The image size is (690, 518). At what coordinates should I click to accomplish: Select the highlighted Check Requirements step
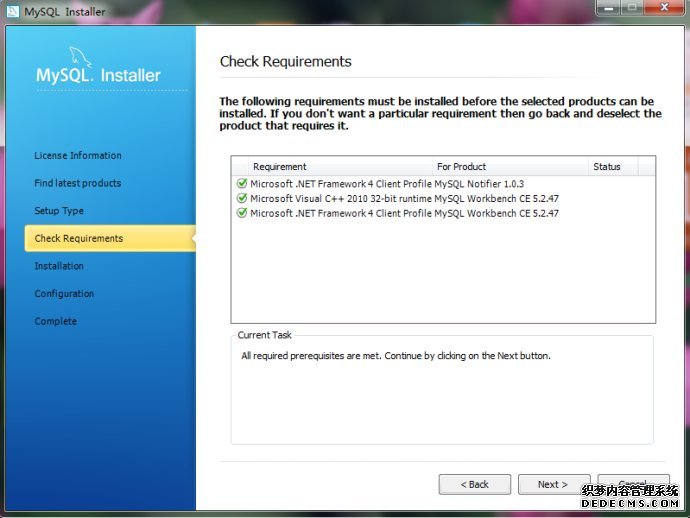tap(79, 239)
